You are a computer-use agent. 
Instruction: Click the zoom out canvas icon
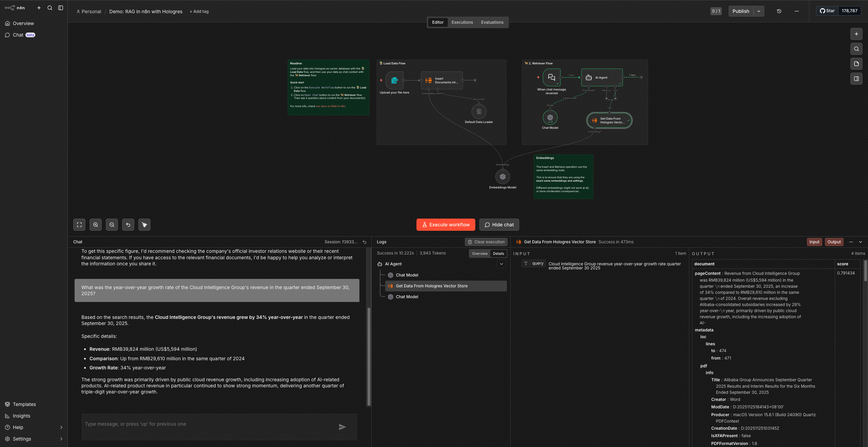112,225
